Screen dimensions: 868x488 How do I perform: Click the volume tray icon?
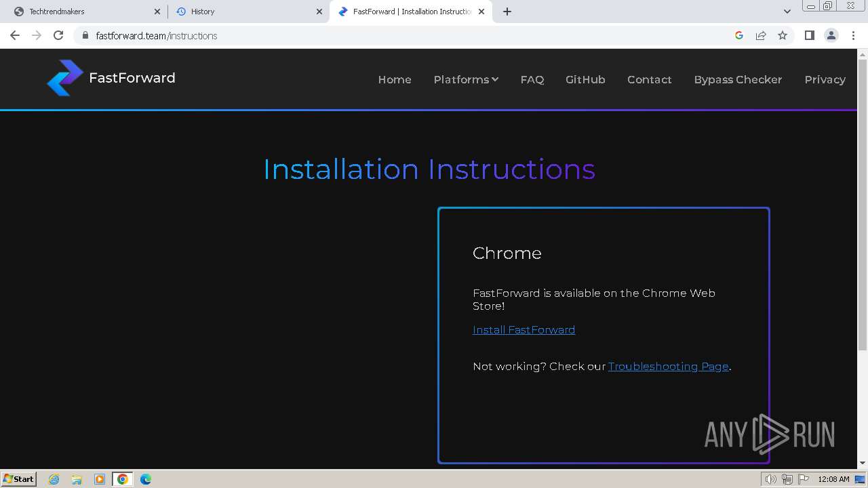tap(770, 479)
